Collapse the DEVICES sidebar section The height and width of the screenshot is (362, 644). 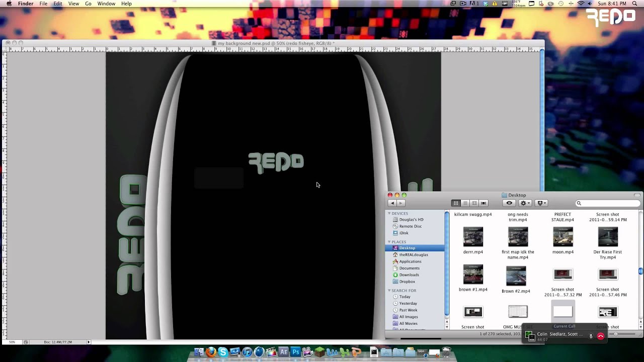(x=389, y=214)
